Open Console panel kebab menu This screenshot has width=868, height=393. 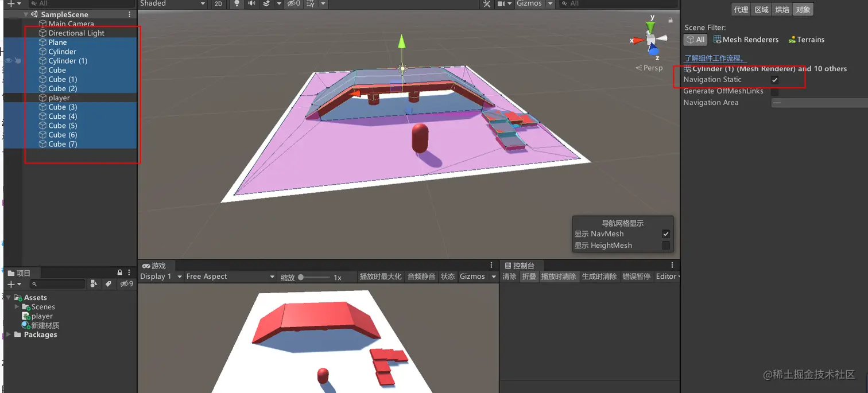[x=672, y=266]
